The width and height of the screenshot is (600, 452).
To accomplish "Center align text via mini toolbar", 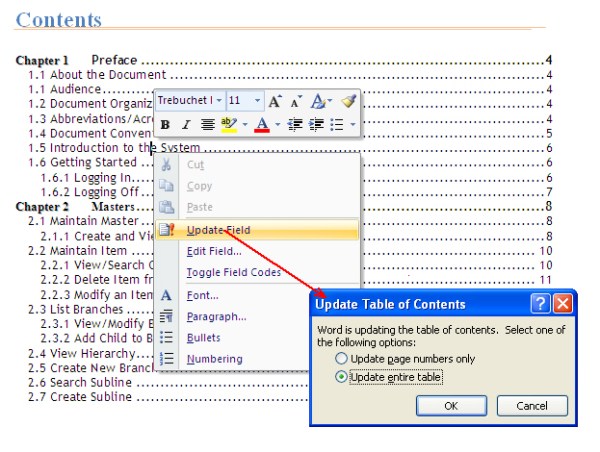I will tap(207, 124).
